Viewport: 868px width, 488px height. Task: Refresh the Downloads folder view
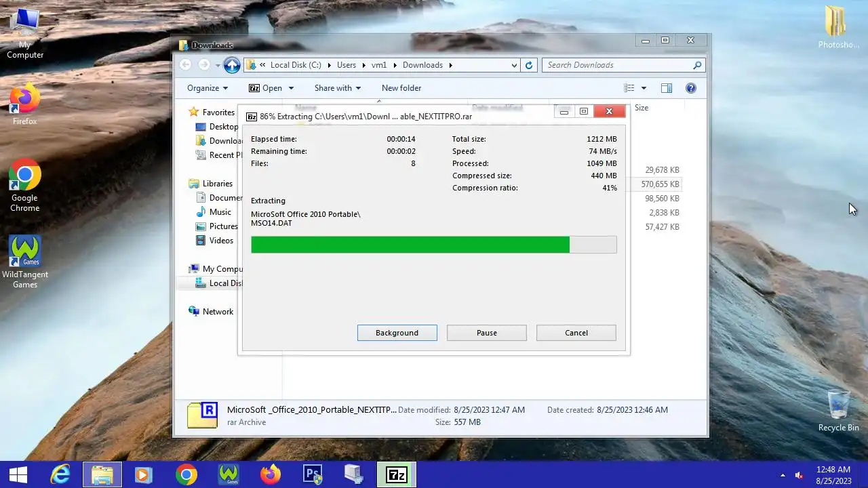pyautogui.click(x=530, y=65)
